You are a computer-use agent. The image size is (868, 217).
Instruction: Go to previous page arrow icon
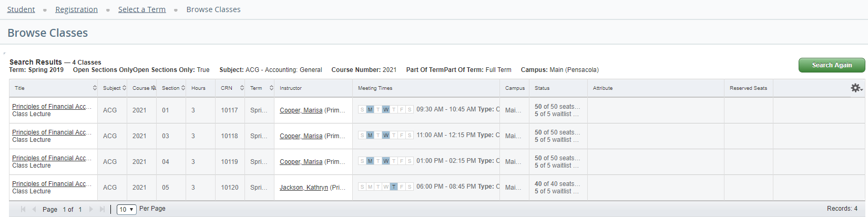pyautogui.click(x=34, y=209)
